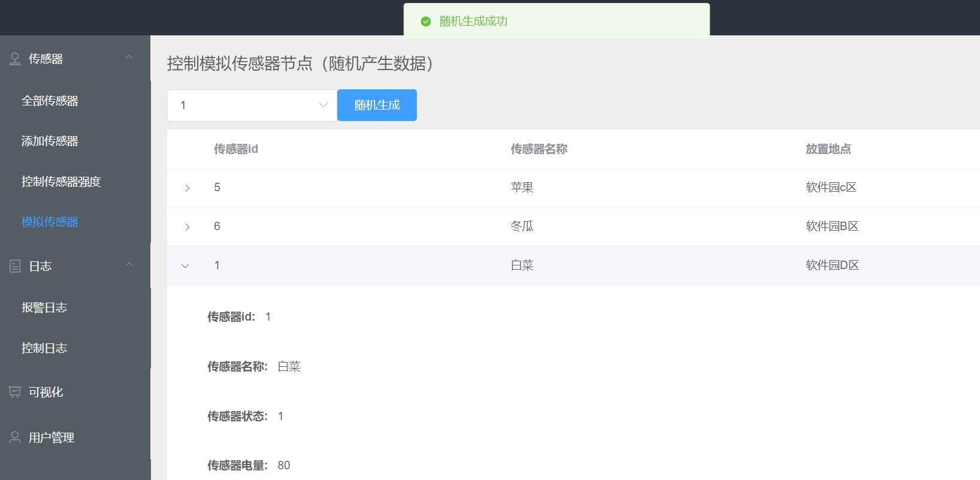The height and width of the screenshot is (480, 980).
Task: Click the 传感器 sidebar person icon
Action: pyautogui.click(x=15, y=59)
